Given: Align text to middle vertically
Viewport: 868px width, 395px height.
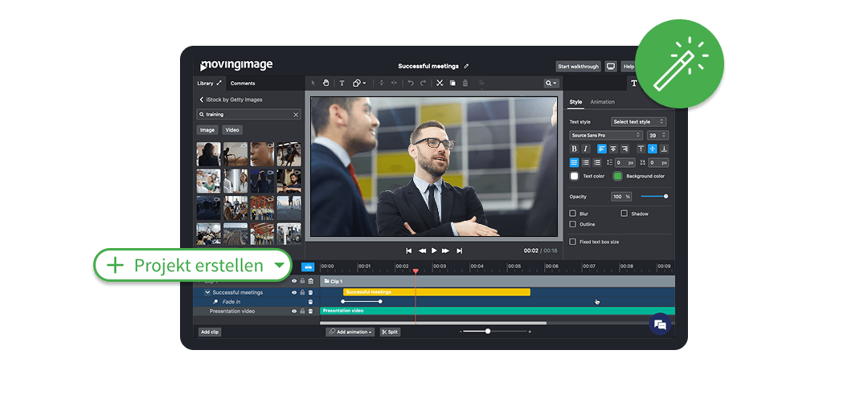Looking at the screenshot, I should click(x=652, y=149).
